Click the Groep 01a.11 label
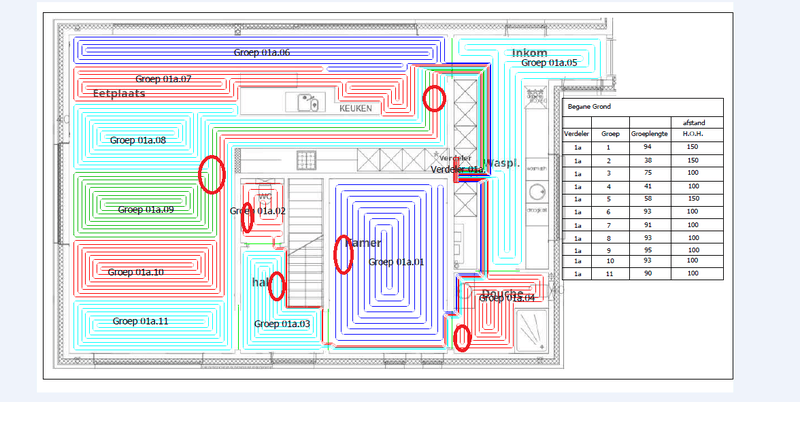Screen dimensions: 800x421 (140, 321)
